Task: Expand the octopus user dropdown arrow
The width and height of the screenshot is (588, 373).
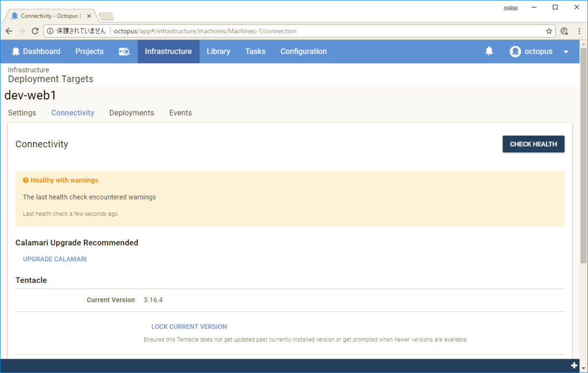Action: point(566,52)
